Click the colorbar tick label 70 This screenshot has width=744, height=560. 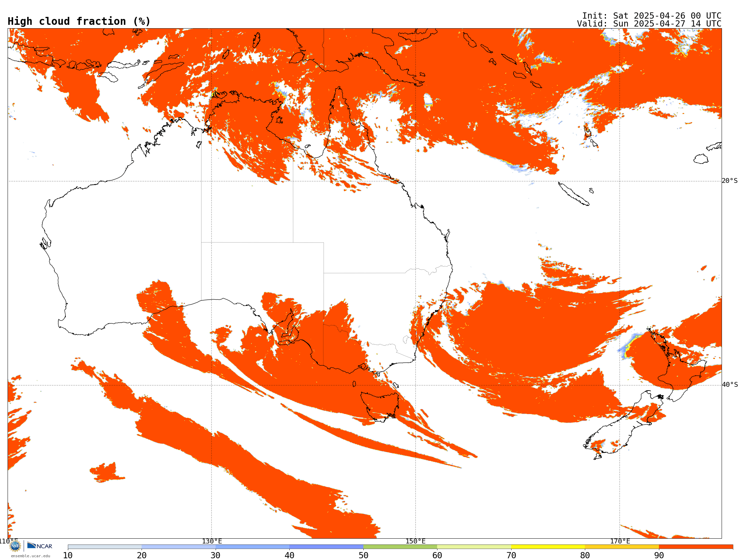click(511, 555)
